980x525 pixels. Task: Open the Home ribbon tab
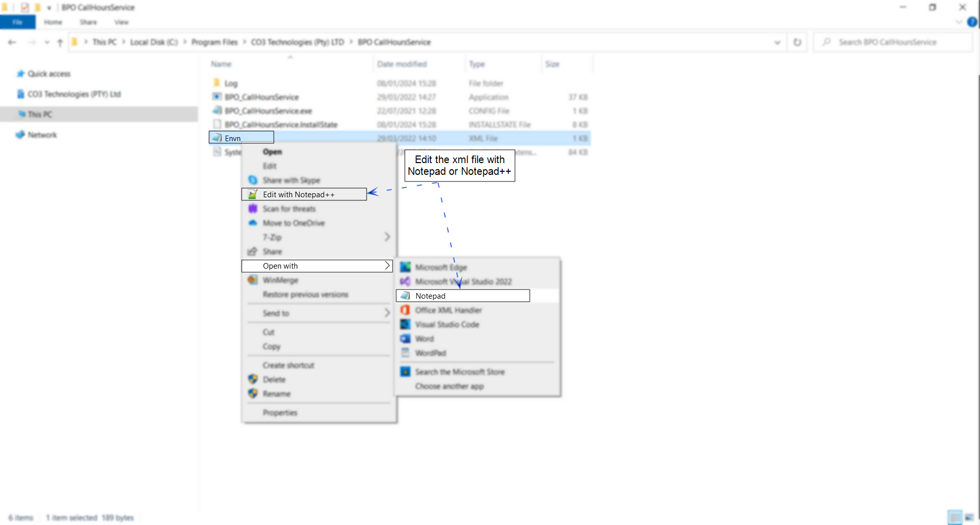point(53,22)
